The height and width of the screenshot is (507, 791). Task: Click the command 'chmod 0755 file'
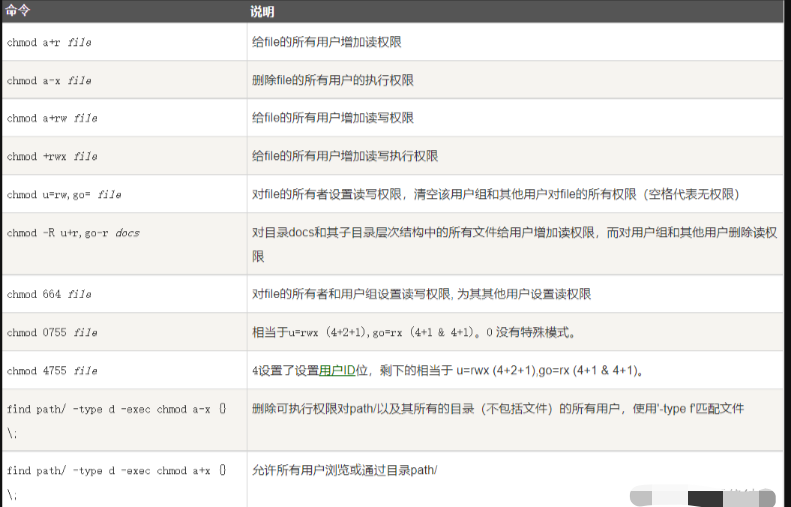(52, 332)
